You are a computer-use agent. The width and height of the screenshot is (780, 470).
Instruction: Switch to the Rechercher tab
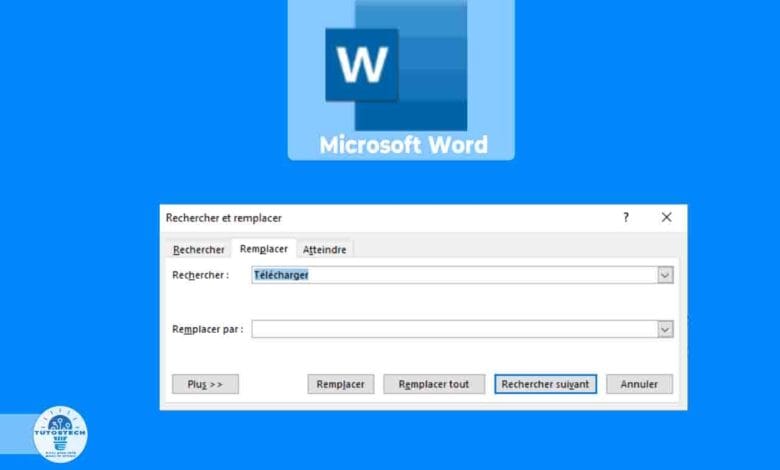point(199,250)
